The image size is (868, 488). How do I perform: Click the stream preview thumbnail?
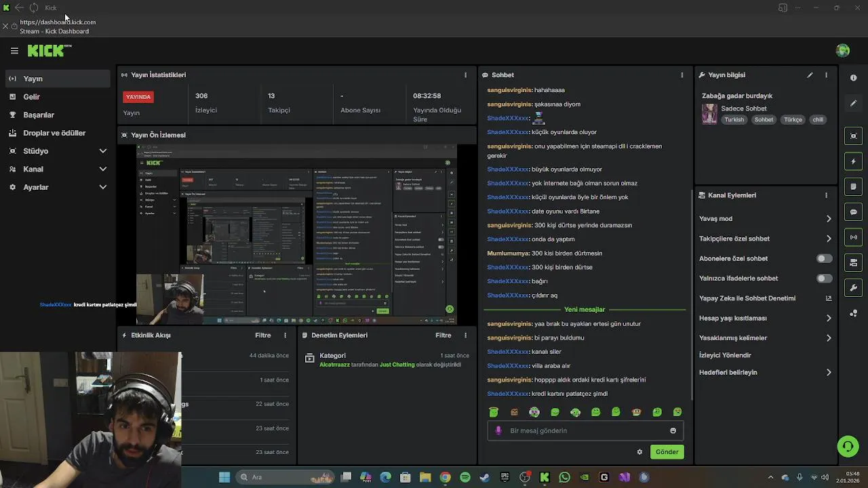(296, 235)
